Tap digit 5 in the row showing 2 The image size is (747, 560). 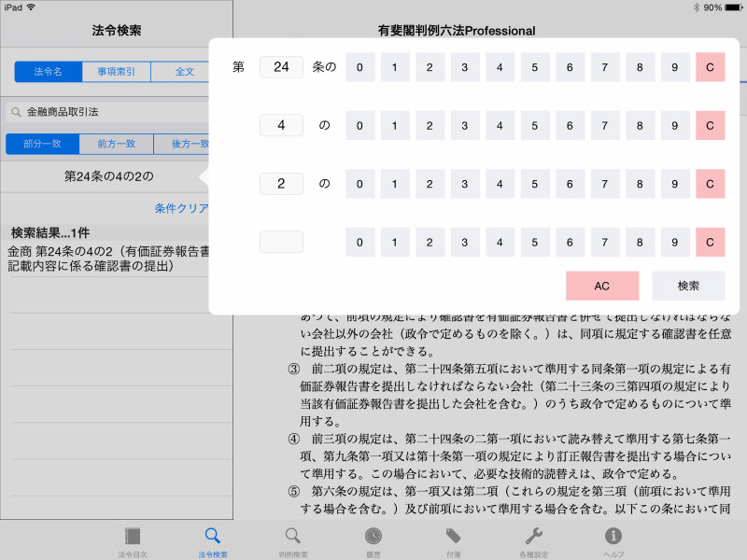tap(535, 184)
